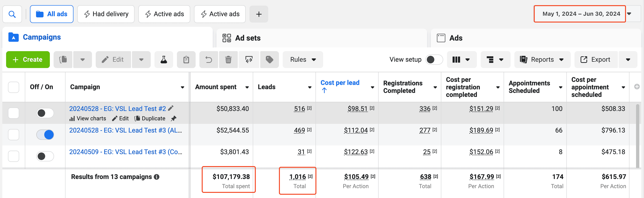644x198 pixels.
Task: Open the date range dropdown arrow
Action: pos(629,14)
